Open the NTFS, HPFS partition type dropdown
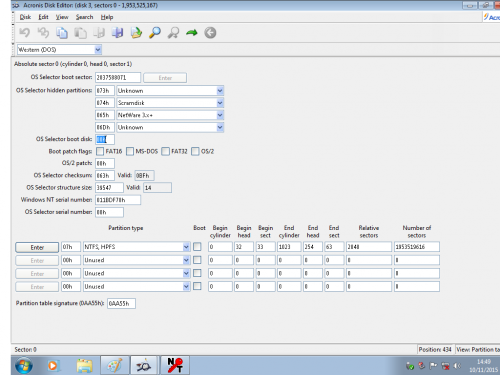This screenshot has height=375, width=500. [x=186, y=247]
